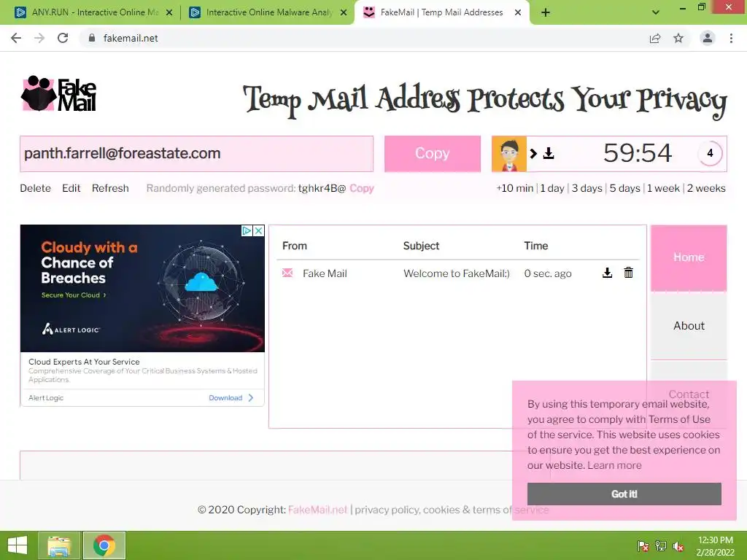
Task: Click the browser forward arrow
Action: coord(39,38)
